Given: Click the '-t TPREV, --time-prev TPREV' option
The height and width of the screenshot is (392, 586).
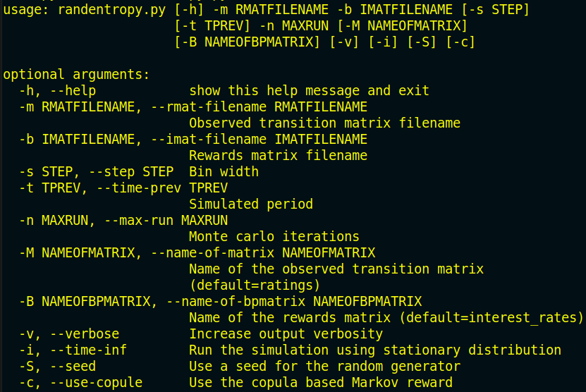Looking at the screenshot, I should coord(123,188).
